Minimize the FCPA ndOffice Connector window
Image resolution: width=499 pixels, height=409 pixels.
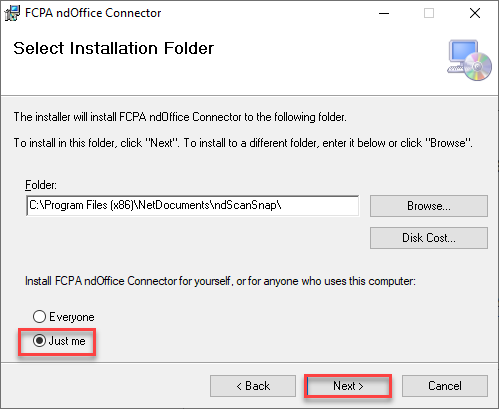click(384, 13)
